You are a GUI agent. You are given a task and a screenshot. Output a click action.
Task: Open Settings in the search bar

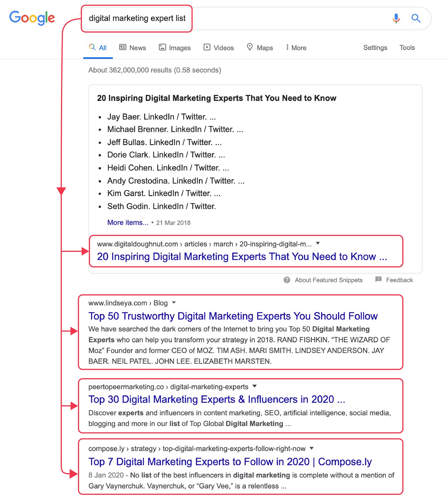(x=375, y=47)
